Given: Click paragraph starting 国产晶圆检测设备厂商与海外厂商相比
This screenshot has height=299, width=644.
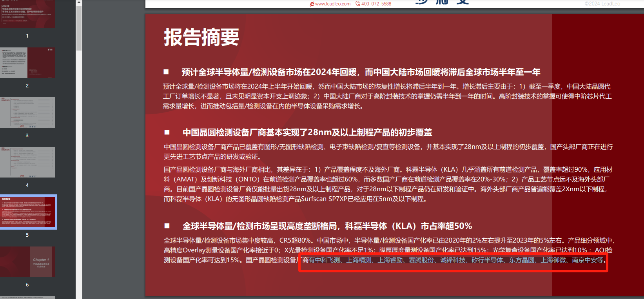Looking at the screenshot, I should click(388, 184).
